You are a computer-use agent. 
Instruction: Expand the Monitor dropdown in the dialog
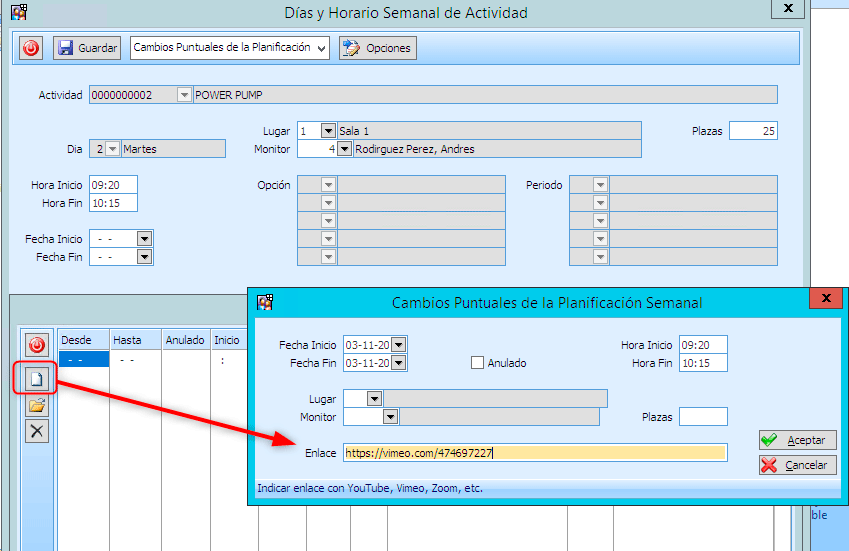tap(391, 417)
